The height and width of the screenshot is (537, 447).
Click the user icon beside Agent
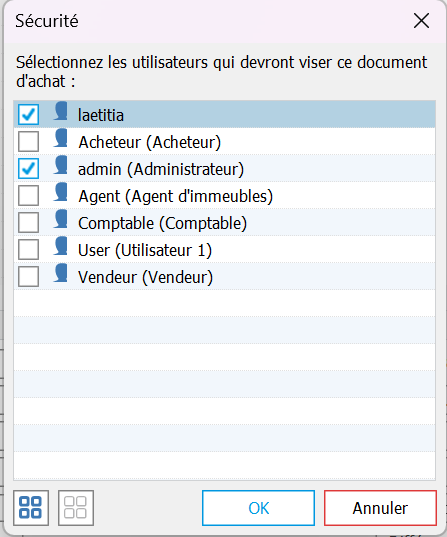click(61, 192)
